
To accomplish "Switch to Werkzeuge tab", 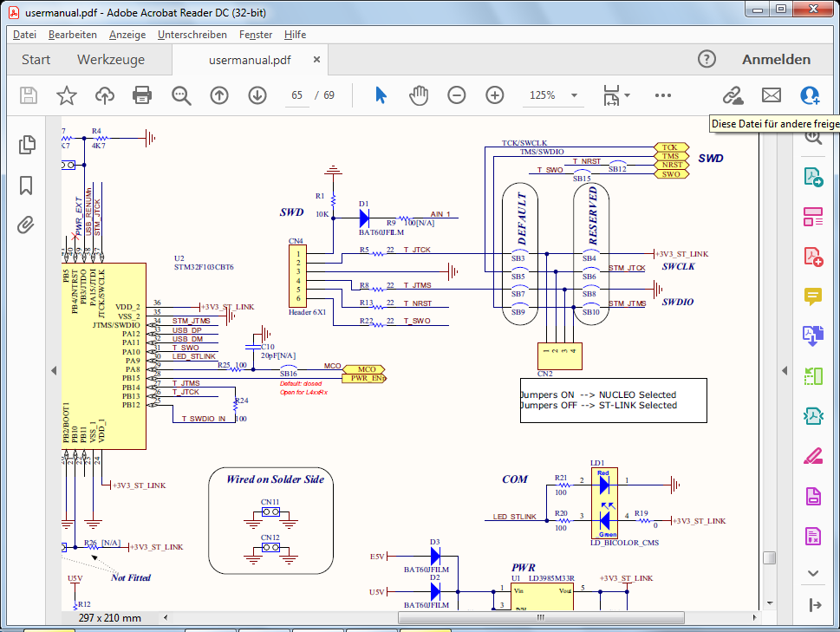I will point(111,60).
